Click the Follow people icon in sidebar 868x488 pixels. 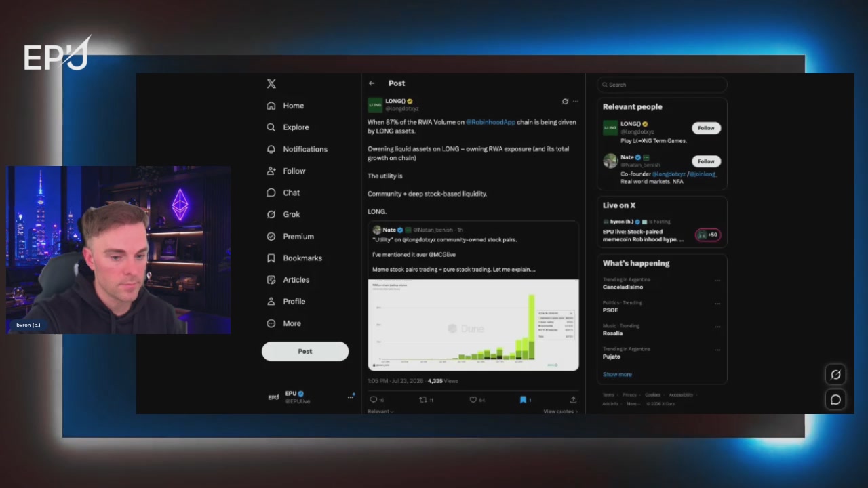[x=271, y=171]
